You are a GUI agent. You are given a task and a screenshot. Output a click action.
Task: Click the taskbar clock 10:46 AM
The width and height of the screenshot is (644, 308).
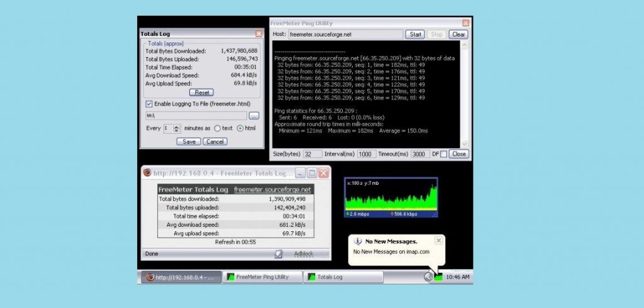pyautogui.click(x=458, y=277)
